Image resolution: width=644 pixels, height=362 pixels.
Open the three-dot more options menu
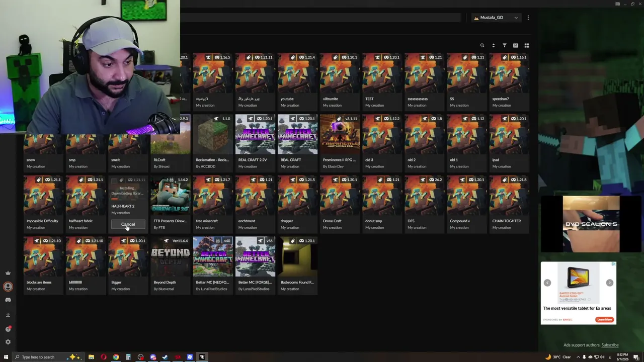528,18
